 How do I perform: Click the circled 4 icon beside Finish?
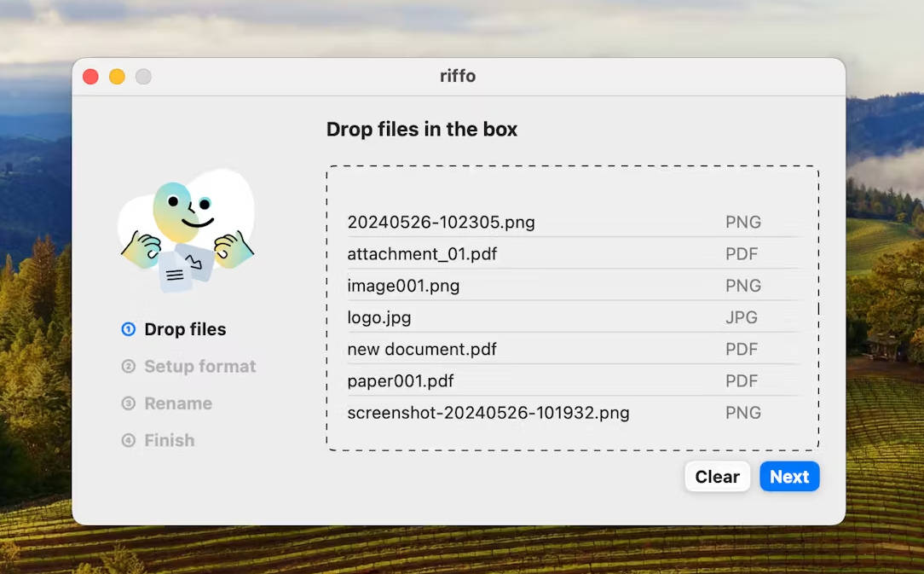129,441
